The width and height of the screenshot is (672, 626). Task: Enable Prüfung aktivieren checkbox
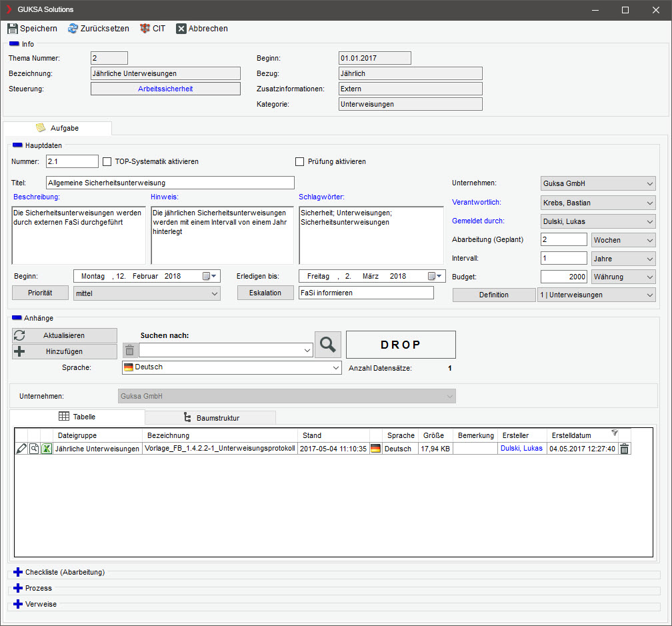[300, 161]
